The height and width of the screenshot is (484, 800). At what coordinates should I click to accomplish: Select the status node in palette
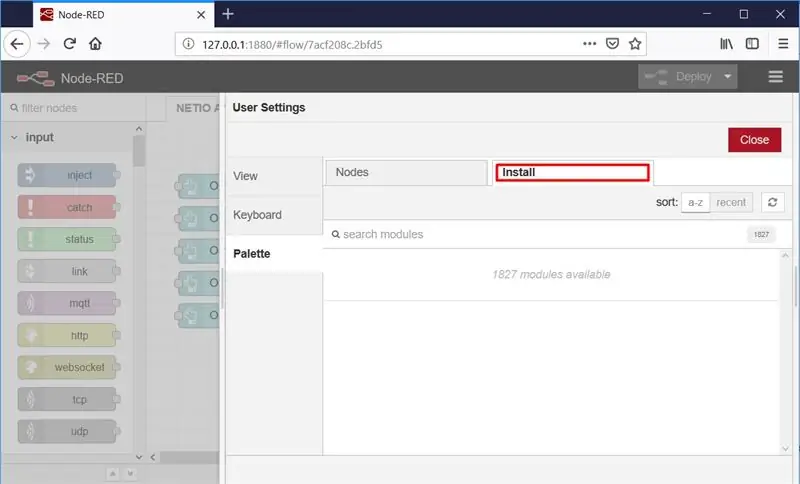67,239
